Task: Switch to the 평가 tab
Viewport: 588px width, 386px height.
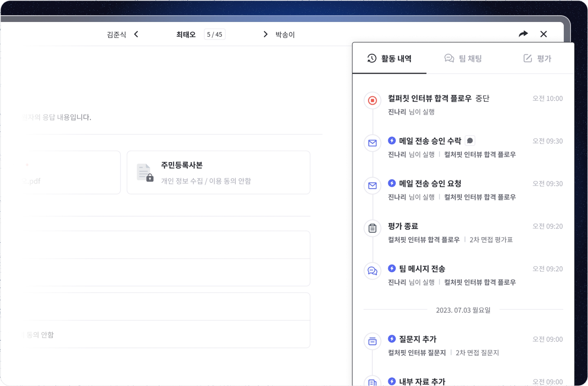Action: pyautogui.click(x=537, y=58)
